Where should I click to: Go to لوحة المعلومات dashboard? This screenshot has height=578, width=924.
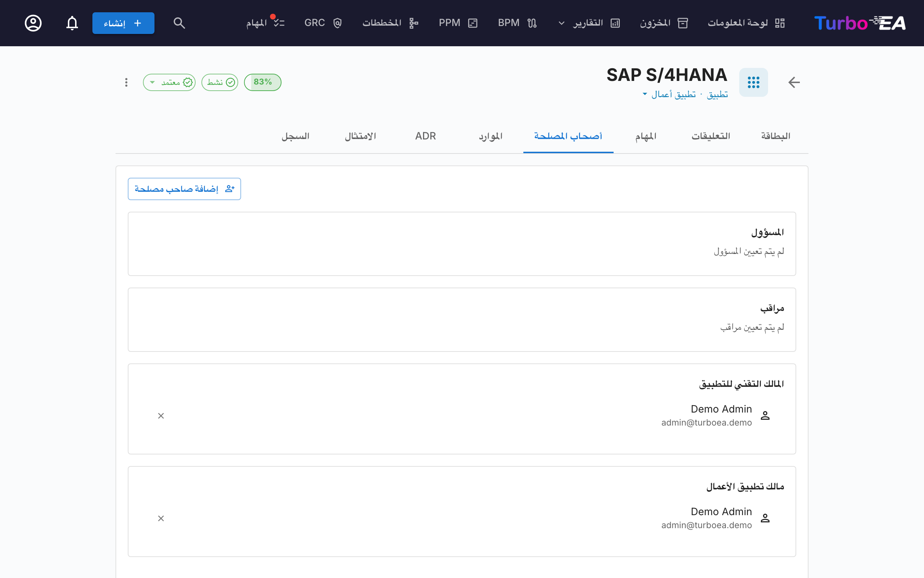746,23
